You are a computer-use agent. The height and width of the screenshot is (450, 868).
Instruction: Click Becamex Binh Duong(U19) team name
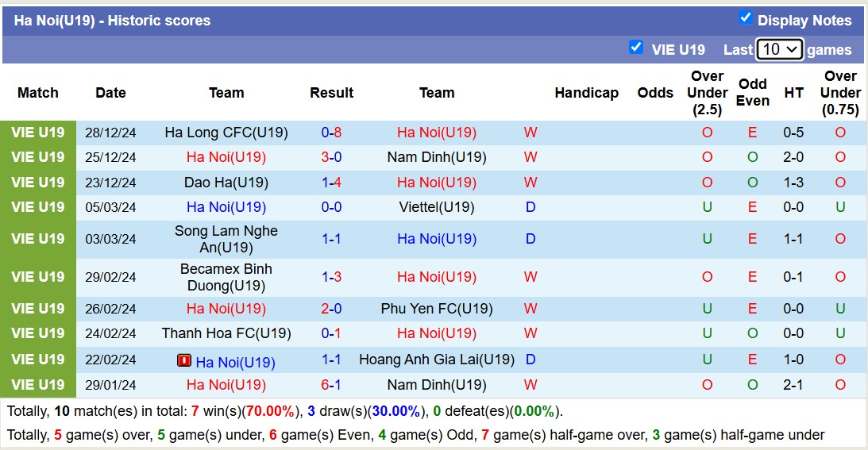pyautogui.click(x=226, y=277)
